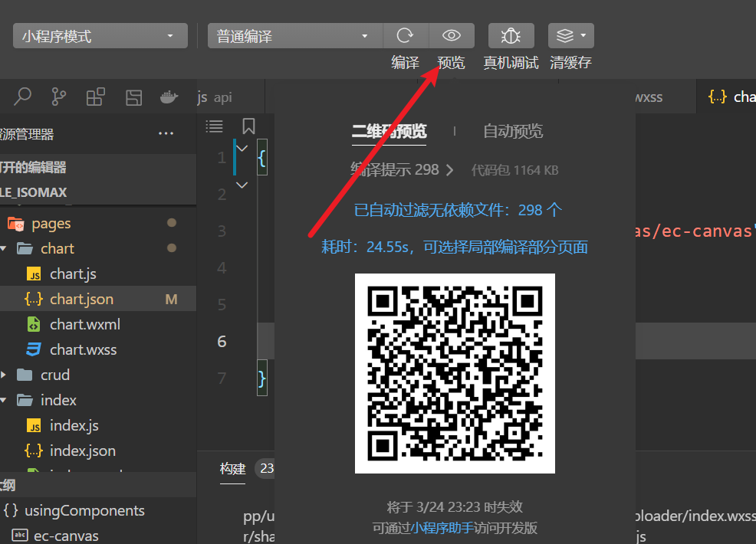The image size is (756, 544).
Task: Click the save layout icon in sidebar
Action: click(x=133, y=97)
